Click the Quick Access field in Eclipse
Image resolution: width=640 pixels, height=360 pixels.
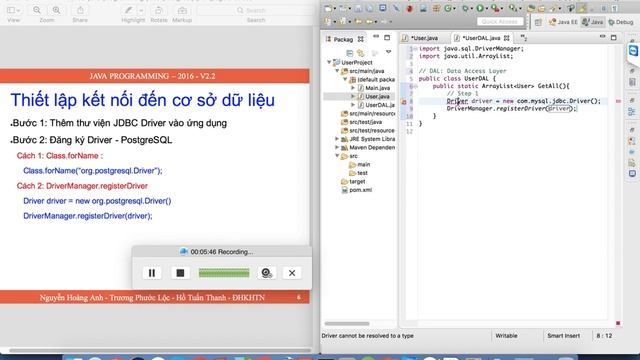point(500,21)
